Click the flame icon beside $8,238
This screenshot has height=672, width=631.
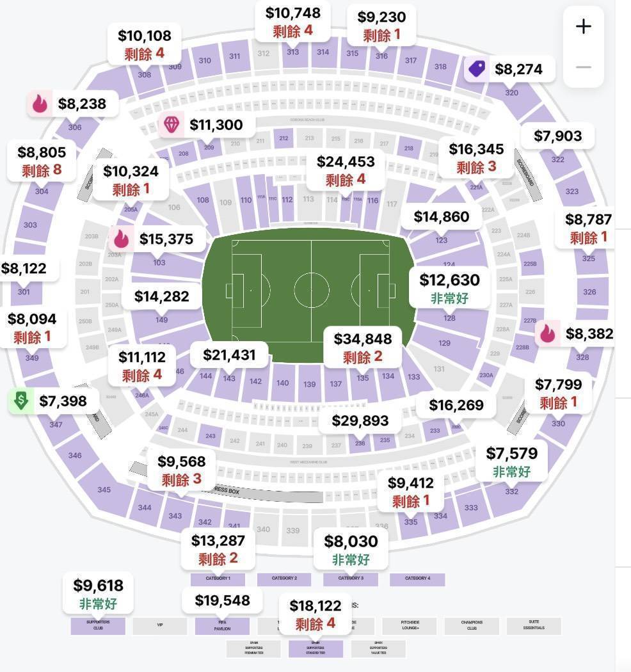[x=40, y=104]
